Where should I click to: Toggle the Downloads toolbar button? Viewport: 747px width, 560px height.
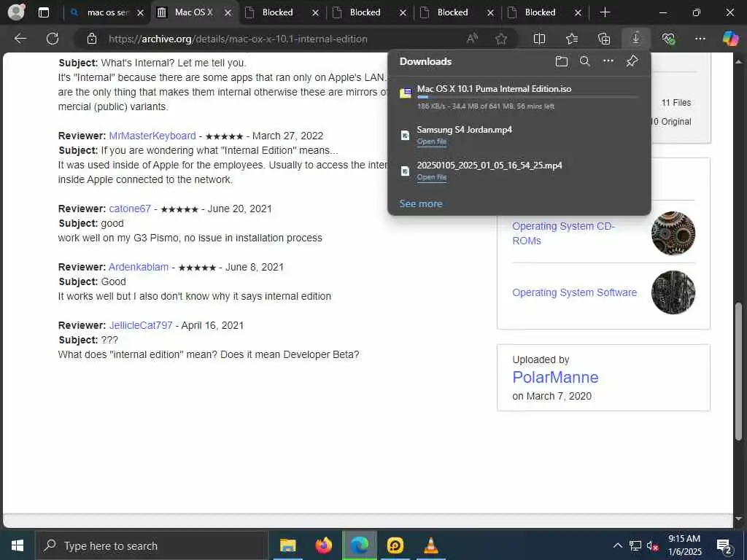(x=636, y=38)
